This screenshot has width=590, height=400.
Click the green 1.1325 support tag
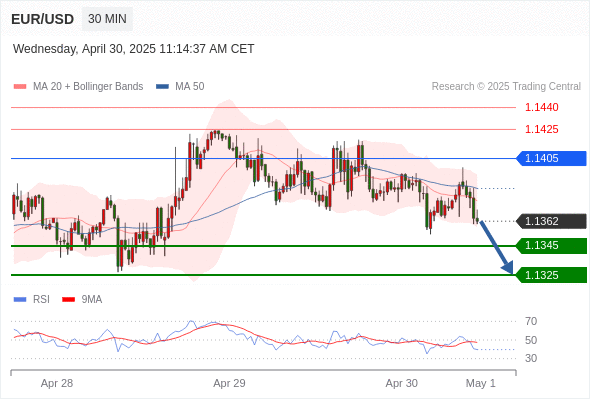click(x=551, y=275)
